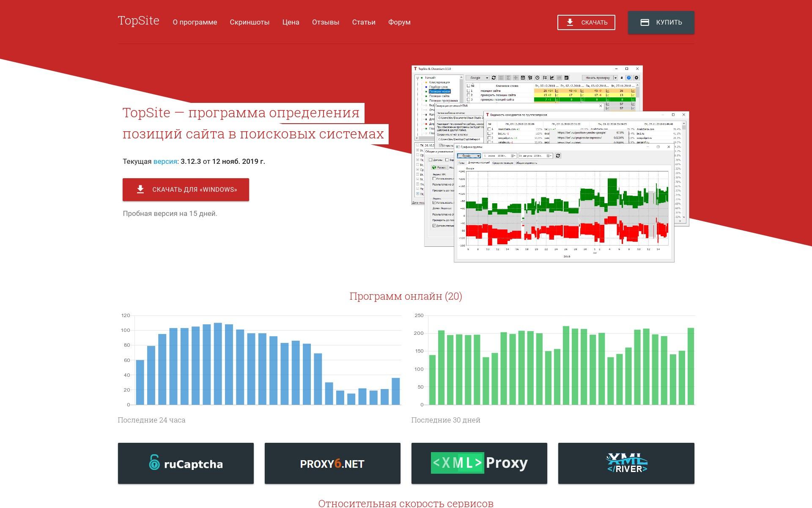Click the download icon in the Windows download button
This screenshot has height=508, width=812.
[140, 190]
